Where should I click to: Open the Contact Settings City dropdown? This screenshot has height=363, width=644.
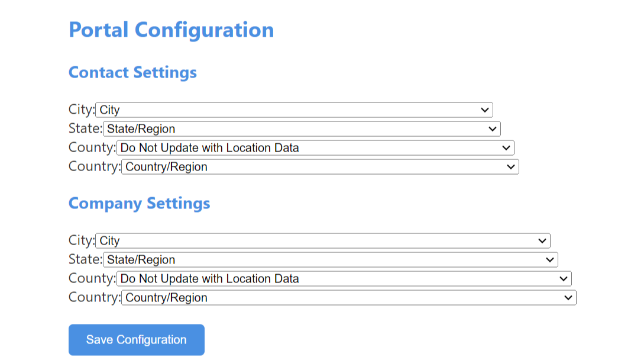[293, 110]
